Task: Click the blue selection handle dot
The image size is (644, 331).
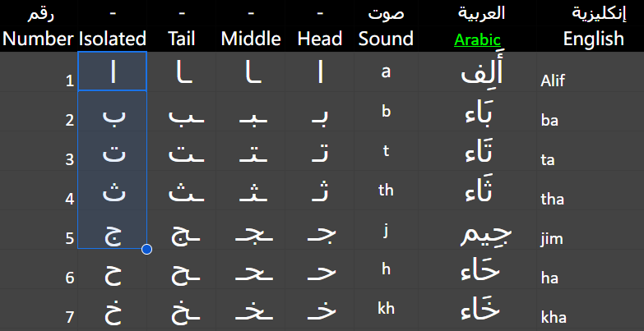Action: [146, 249]
